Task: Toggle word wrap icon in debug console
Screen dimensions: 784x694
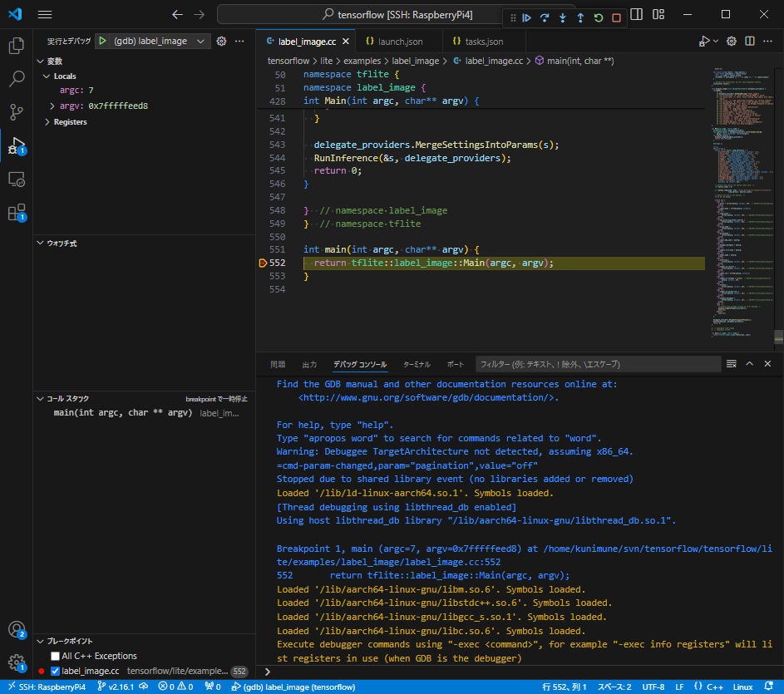Action: (732, 364)
